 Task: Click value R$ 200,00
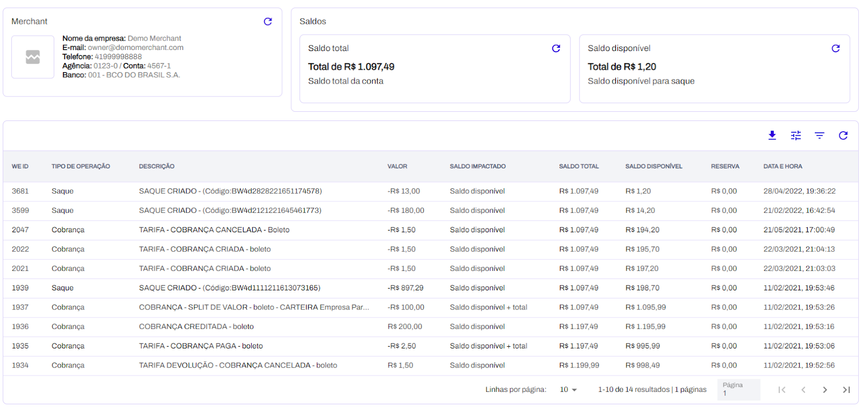pyautogui.click(x=405, y=327)
